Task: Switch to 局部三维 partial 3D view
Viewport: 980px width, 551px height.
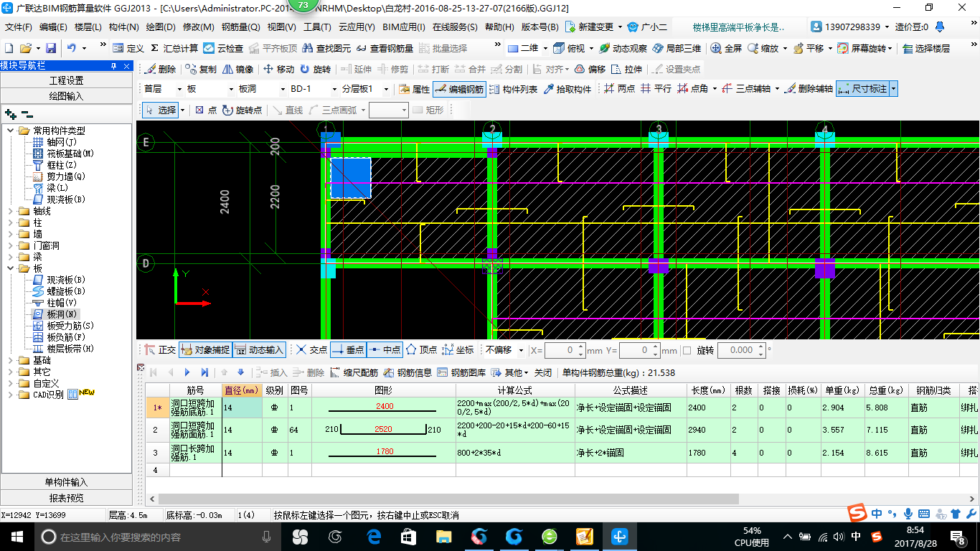Action: [x=677, y=48]
